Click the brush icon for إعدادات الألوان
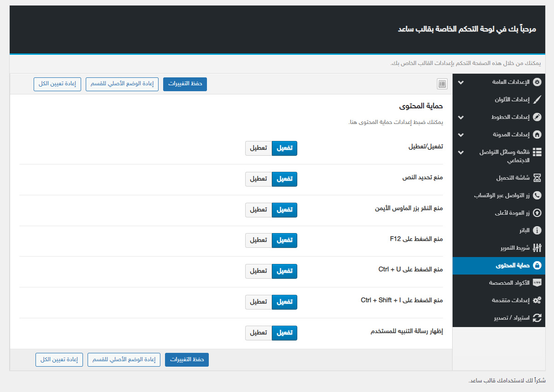The height and width of the screenshot is (392, 554). pos(537,99)
